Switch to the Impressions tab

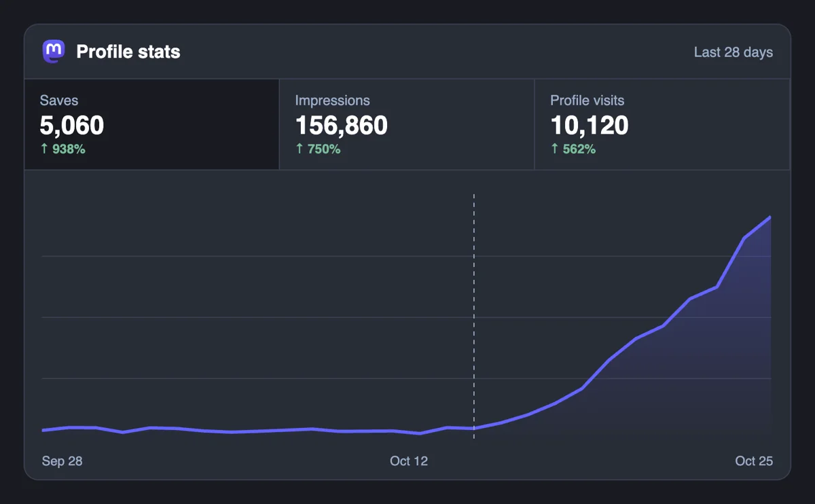[407, 124]
